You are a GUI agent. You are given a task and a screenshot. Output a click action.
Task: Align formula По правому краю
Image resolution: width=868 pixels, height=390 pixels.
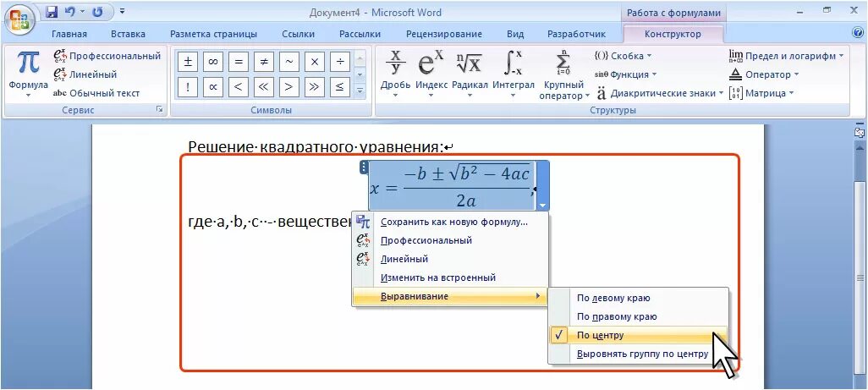coord(638,316)
